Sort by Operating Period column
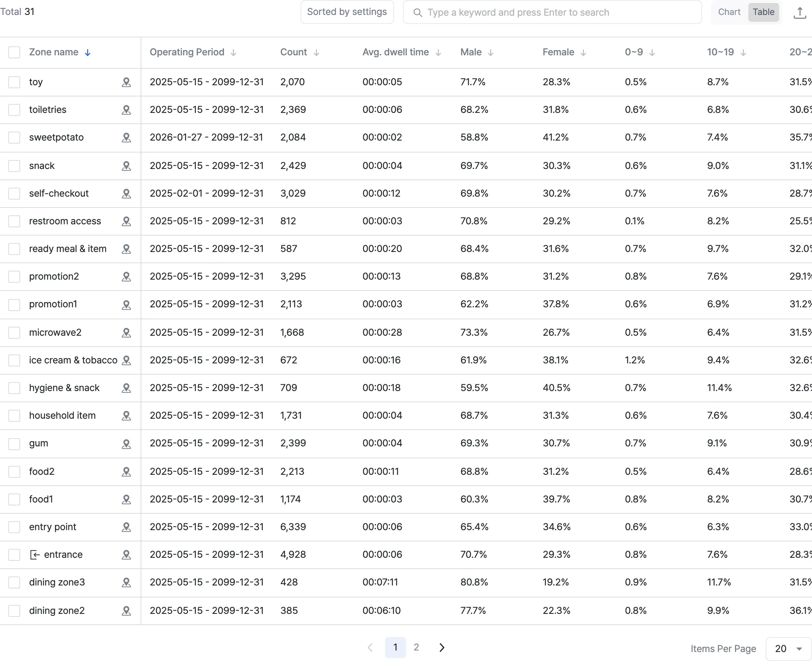The width and height of the screenshot is (812, 661). point(233,53)
